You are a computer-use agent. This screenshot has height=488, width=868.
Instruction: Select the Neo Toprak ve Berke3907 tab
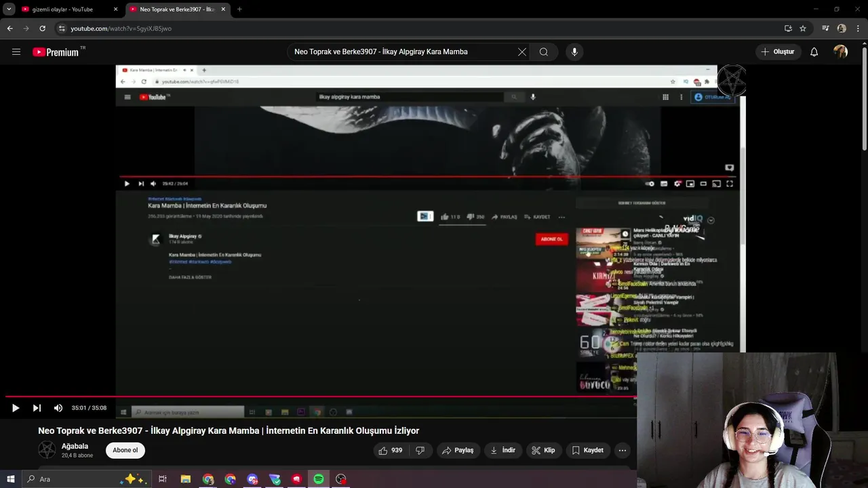176,9
